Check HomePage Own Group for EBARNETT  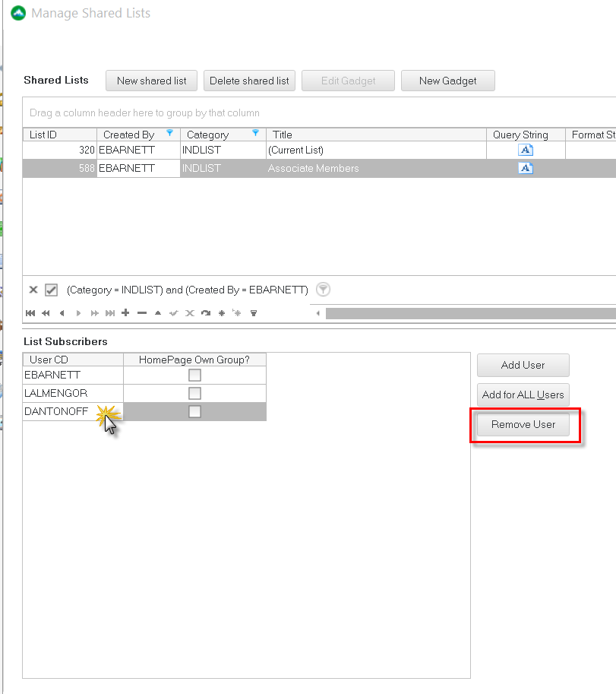point(194,375)
